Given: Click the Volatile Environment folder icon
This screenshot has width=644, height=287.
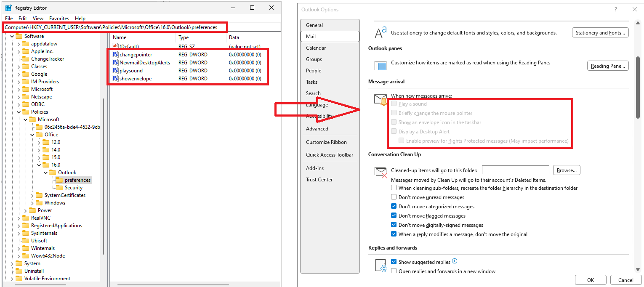Looking at the screenshot, I should click(19, 279).
